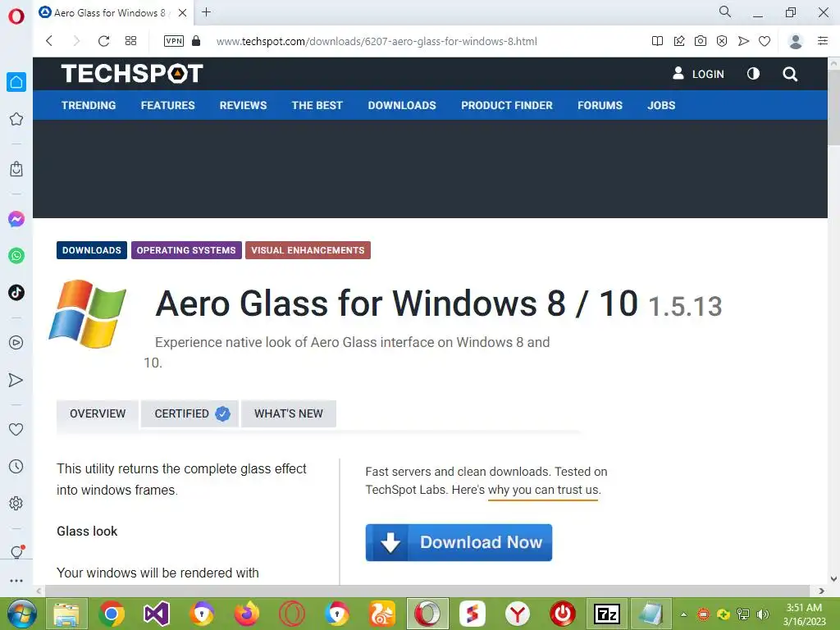
Task: Toggle TechSpot dark mode contrast icon
Action: (x=753, y=73)
